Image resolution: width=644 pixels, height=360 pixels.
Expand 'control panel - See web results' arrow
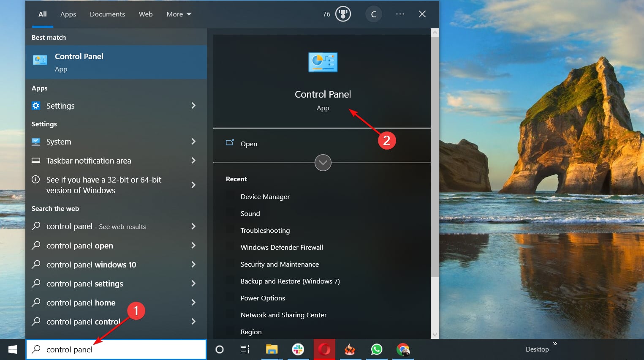click(193, 226)
